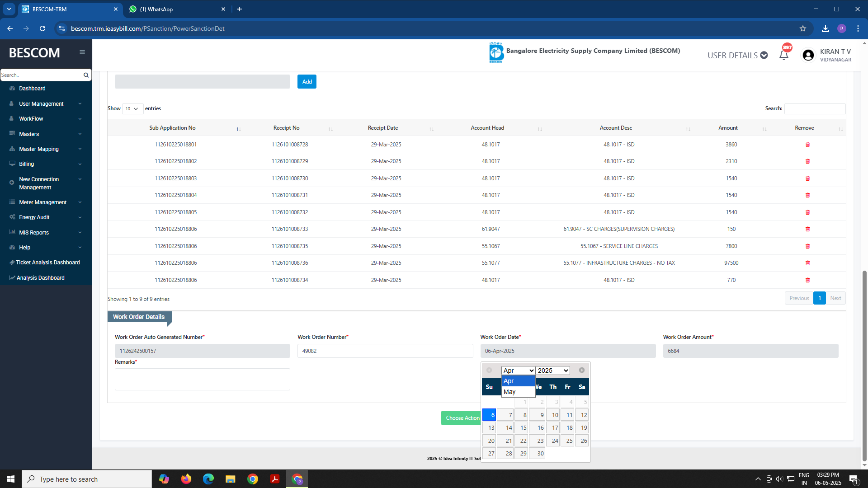
Task: Delete row with receipt 1126101008731
Action: [807, 195]
